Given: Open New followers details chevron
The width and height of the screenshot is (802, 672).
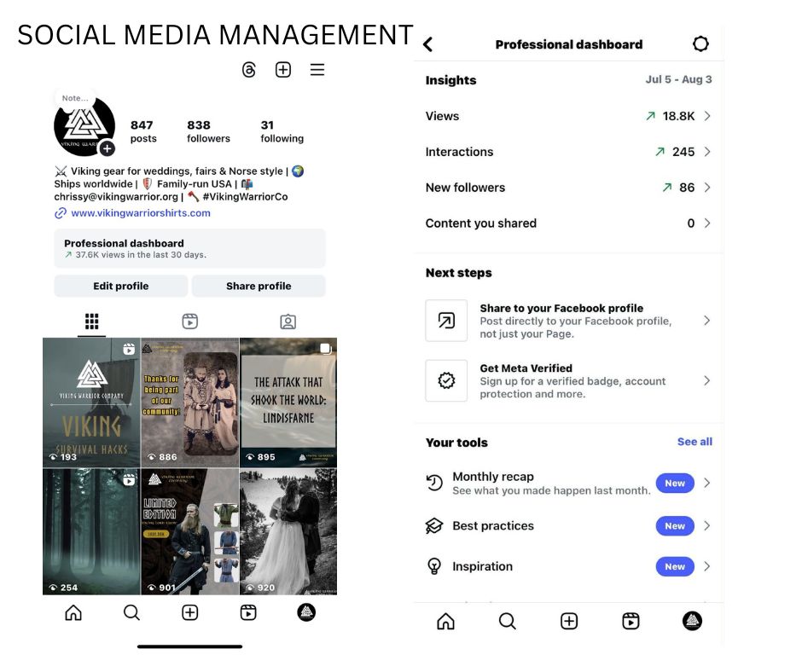Looking at the screenshot, I should click(707, 188).
